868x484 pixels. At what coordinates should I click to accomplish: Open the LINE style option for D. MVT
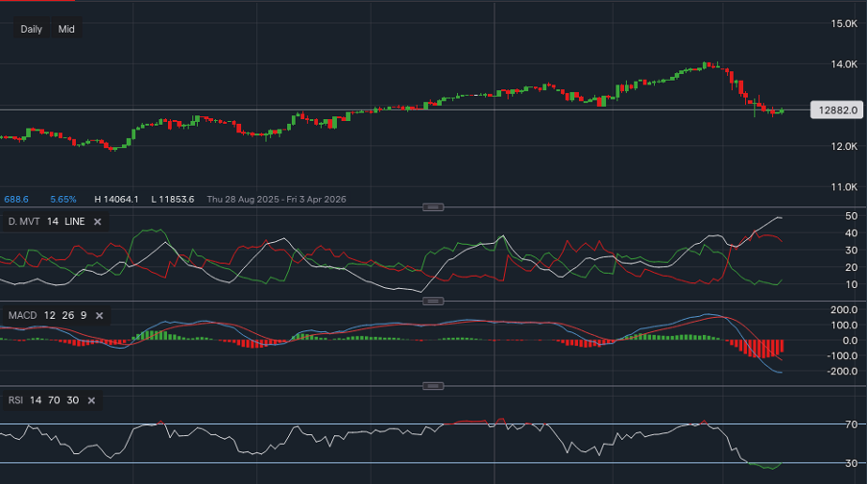[74, 222]
